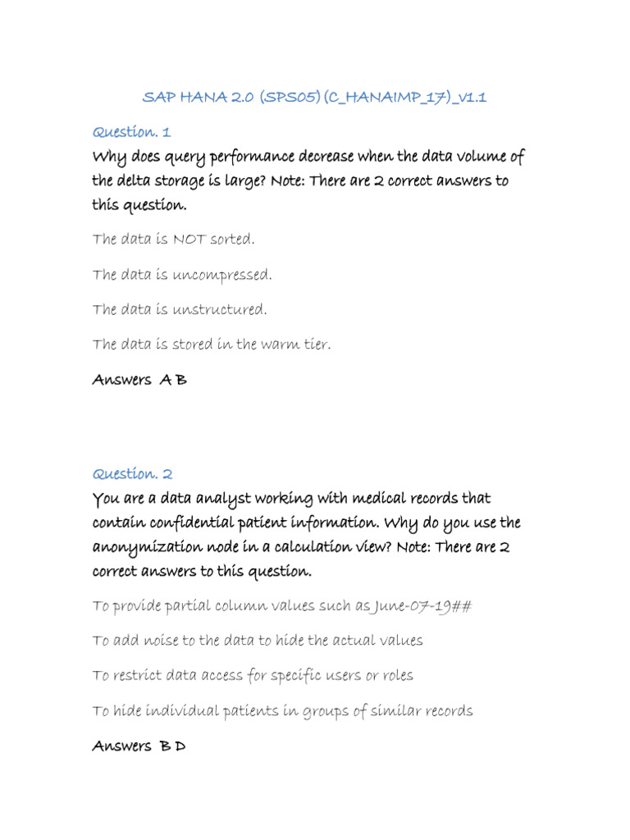Select option "The data is unstructured."
This screenshot has width=630, height=840.
point(180,310)
